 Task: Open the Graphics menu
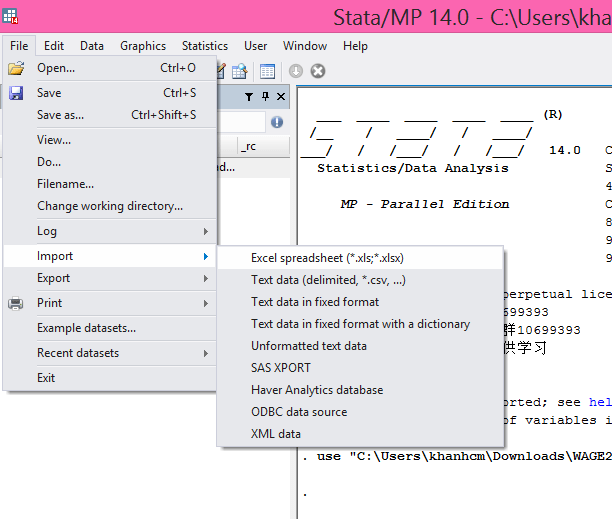[x=143, y=46]
